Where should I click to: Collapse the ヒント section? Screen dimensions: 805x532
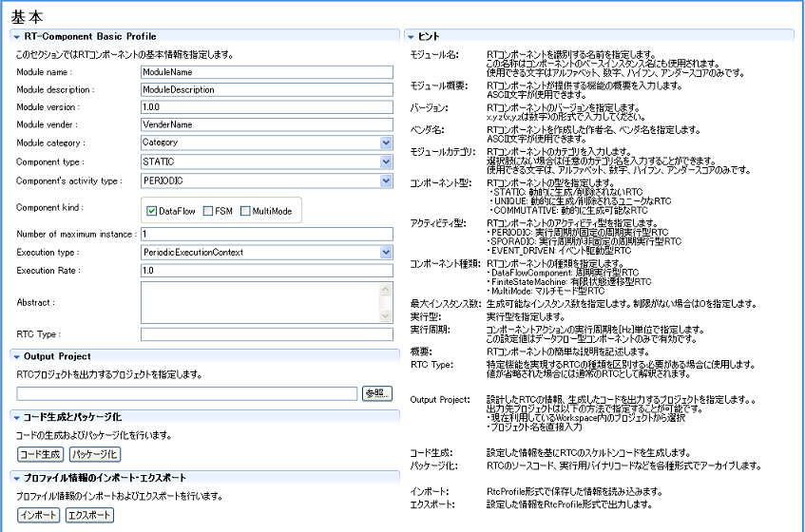tap(411, 37)
